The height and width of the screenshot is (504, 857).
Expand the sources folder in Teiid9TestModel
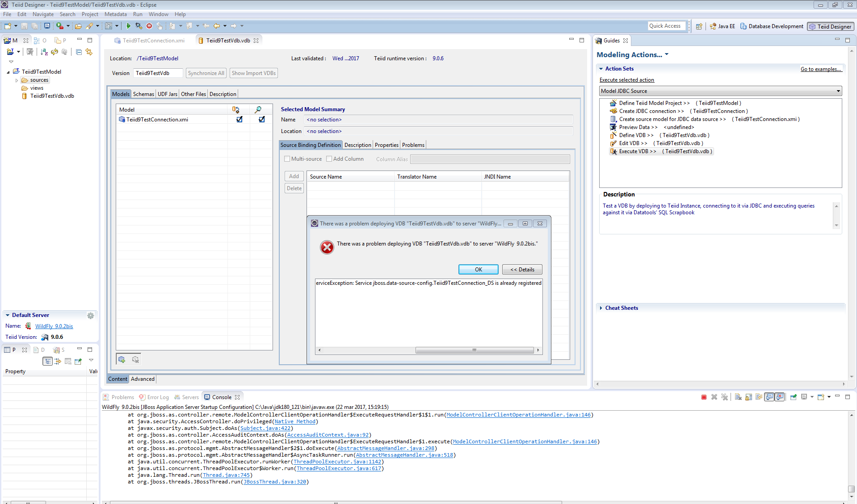point(17,80)
